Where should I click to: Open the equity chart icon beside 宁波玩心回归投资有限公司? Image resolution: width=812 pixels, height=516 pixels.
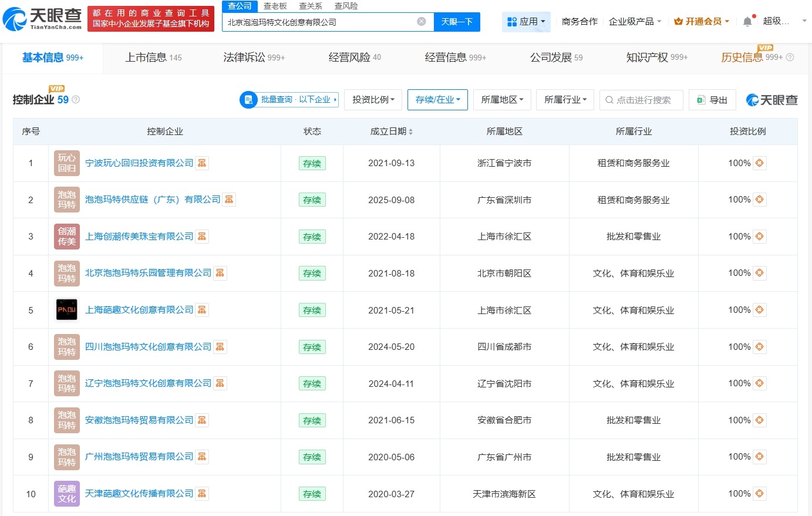coord(202,163)
